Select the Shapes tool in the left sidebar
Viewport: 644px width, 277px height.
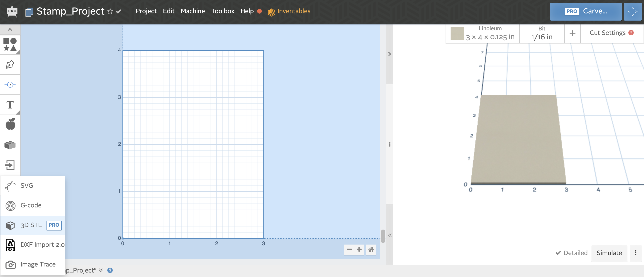10,45
